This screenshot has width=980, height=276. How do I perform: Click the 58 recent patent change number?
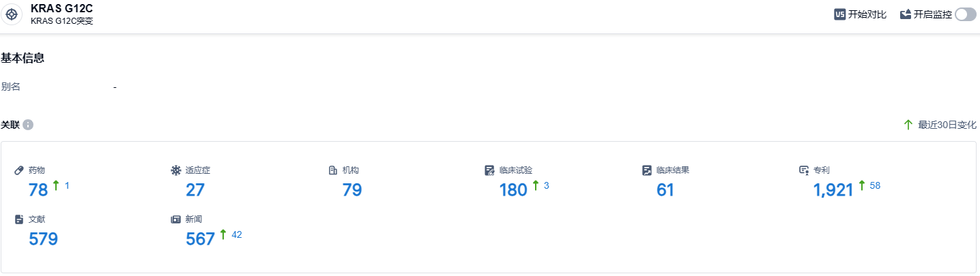[875, 185]
